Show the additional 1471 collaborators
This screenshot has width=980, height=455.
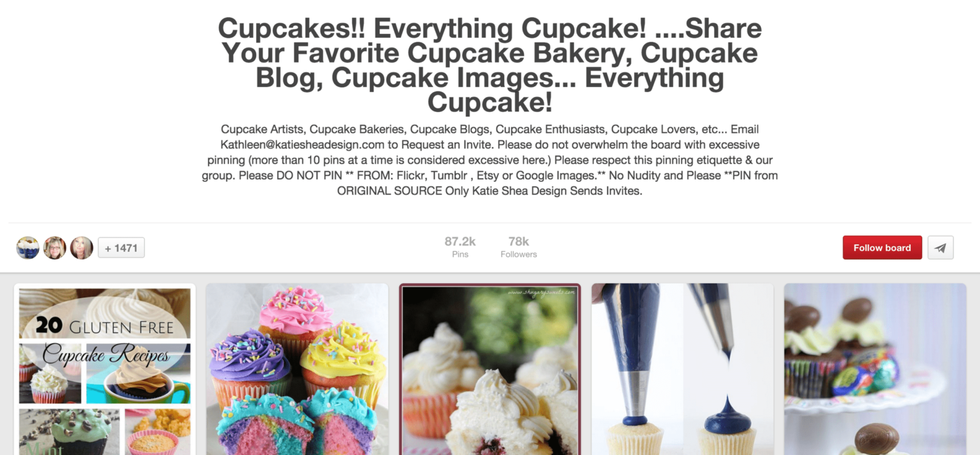coord(121,247)
